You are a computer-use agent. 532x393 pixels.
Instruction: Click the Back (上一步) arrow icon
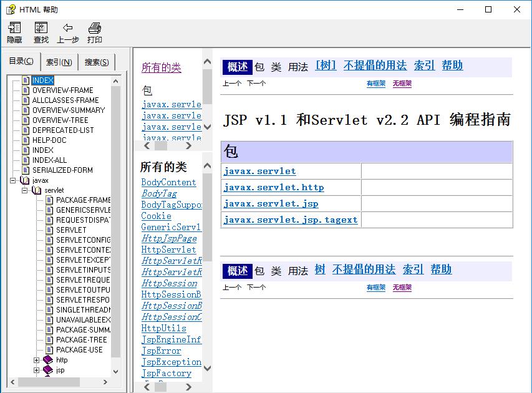(68, 27)
